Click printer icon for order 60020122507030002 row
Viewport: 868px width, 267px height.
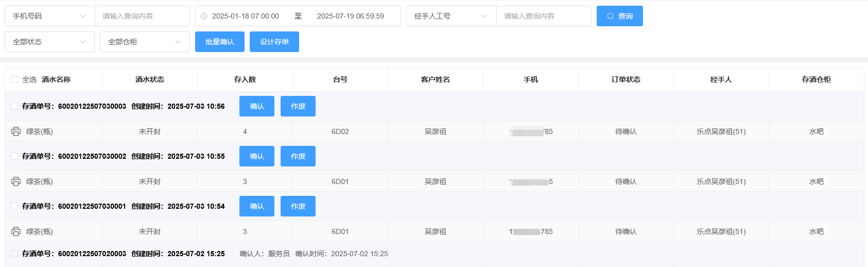click(x=16, y=181)
